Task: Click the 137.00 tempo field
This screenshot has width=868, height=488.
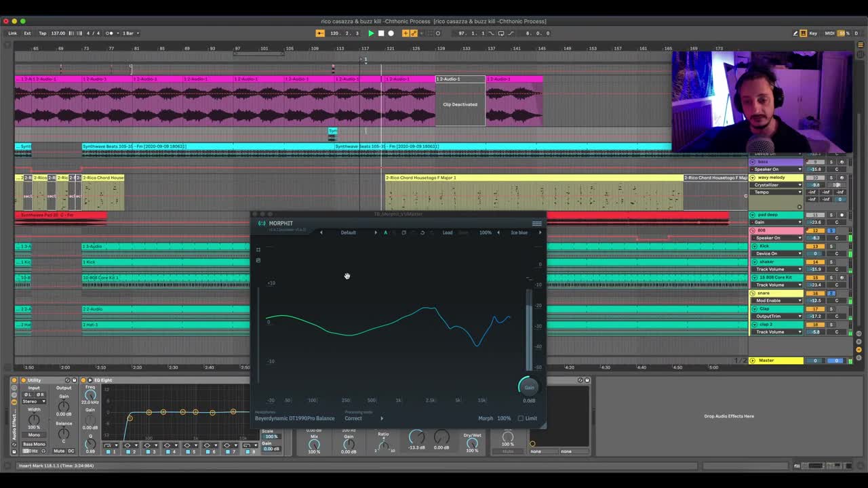Action: coord(58,33)
